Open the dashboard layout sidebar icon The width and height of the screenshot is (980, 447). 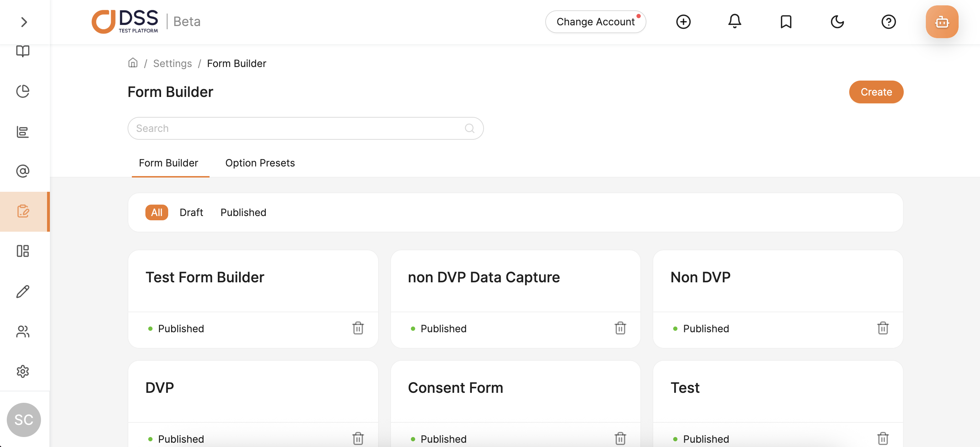click(23, 251)
